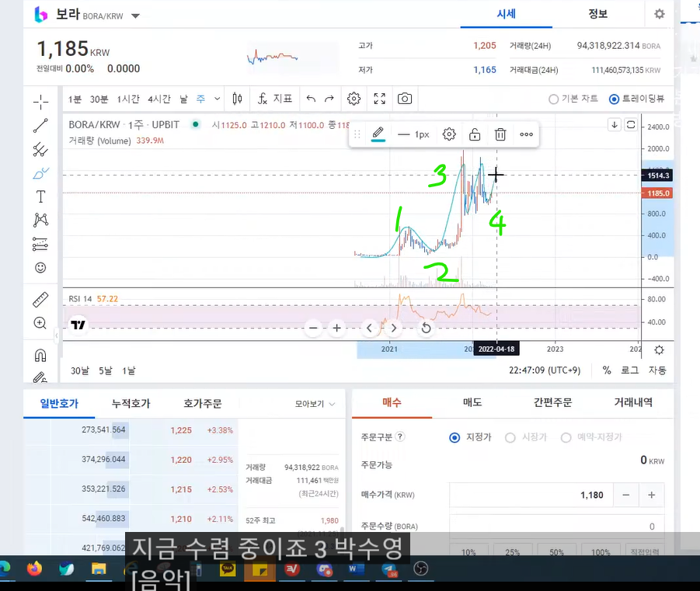Toggle the 자동 auto scale

(x=657, y=370)
